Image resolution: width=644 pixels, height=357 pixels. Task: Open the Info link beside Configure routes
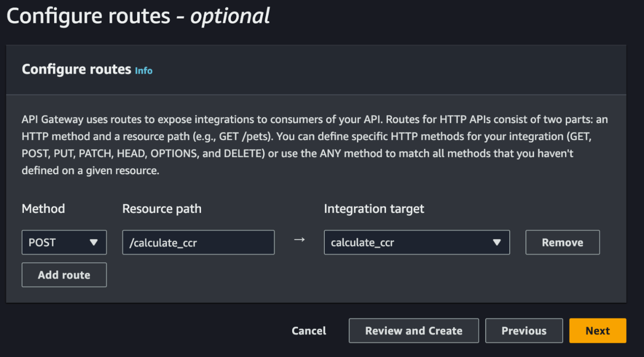[144, 71]
